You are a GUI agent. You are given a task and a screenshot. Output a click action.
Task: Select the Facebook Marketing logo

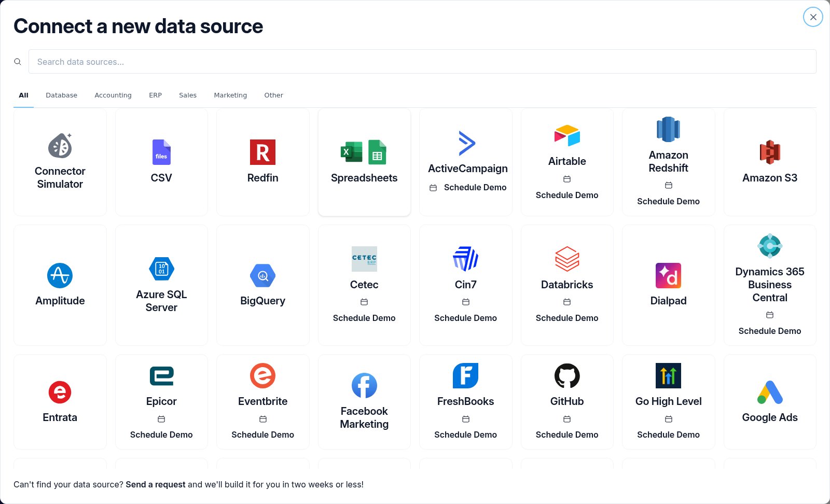[364, 386]
